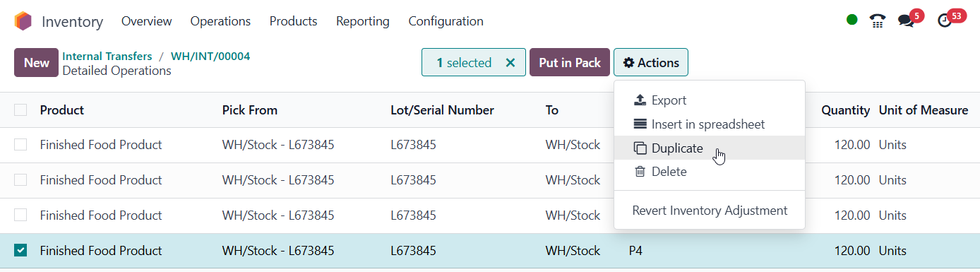The image size is (980, 272).
Task: Click the Put in Pack button
Action: pyautogui.click(x=570, y=62)
